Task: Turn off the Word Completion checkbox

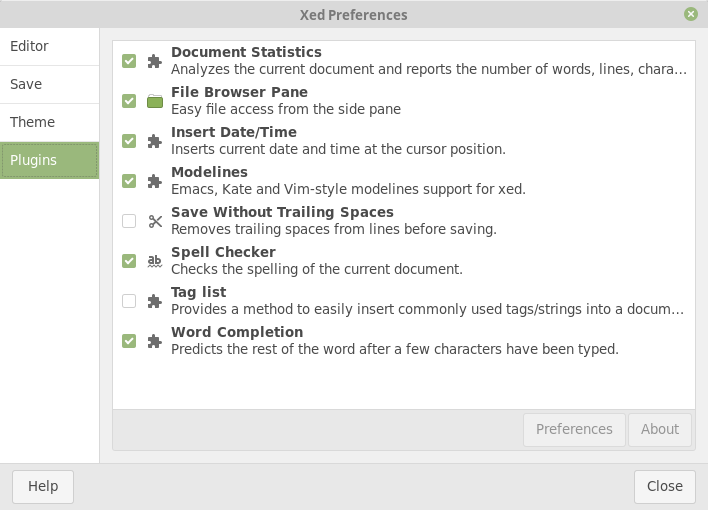Action: point(129,341)
